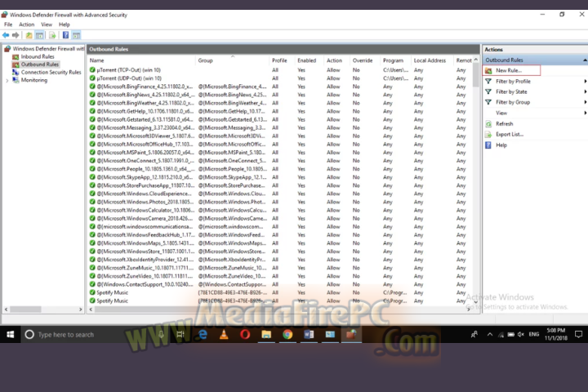
Task: Open the Filter by Group submenu
Action: (x=534, y=102)
